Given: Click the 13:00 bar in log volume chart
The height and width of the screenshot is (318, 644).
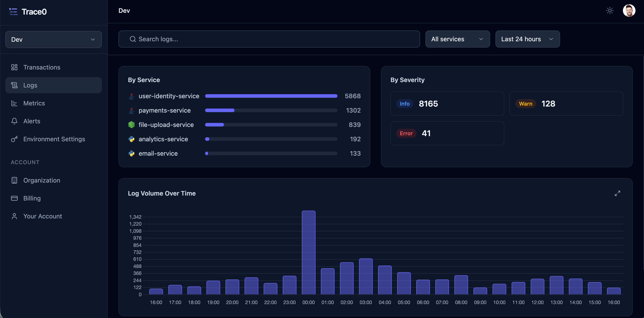Looking at the screenshot, I should [x=556, y=285].
